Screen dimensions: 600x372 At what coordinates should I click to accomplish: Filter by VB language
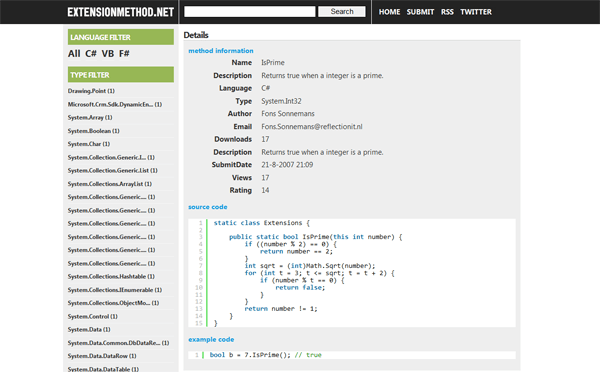coord(108,54)
